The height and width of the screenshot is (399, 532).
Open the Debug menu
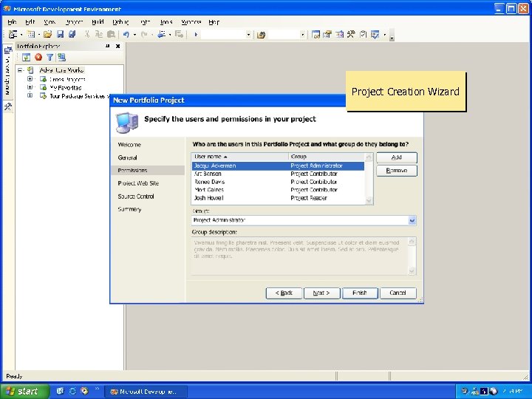click(120, 22)
